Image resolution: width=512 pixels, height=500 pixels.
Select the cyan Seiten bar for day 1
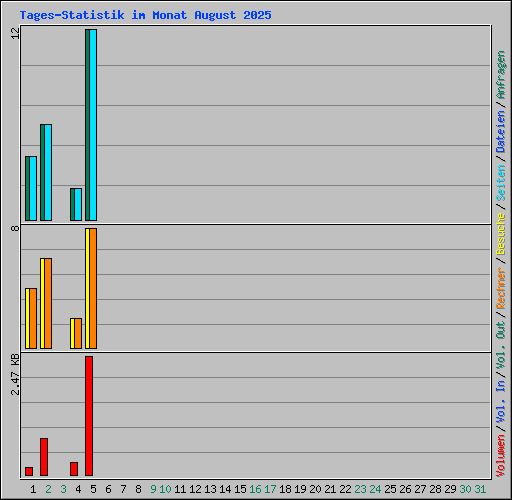tap(33, 188)
